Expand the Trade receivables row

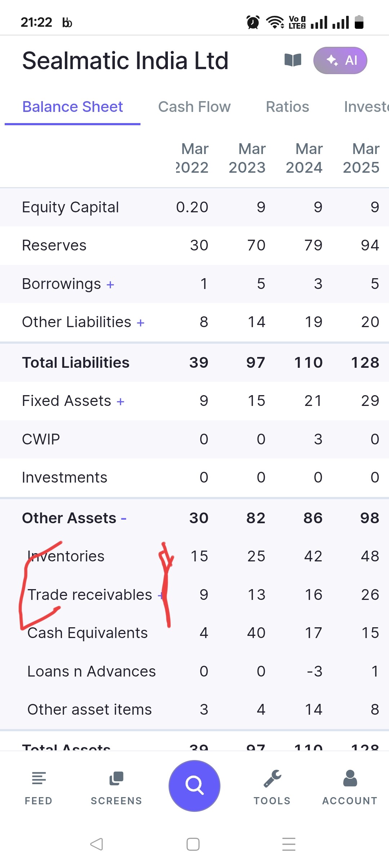click(160, 596)
